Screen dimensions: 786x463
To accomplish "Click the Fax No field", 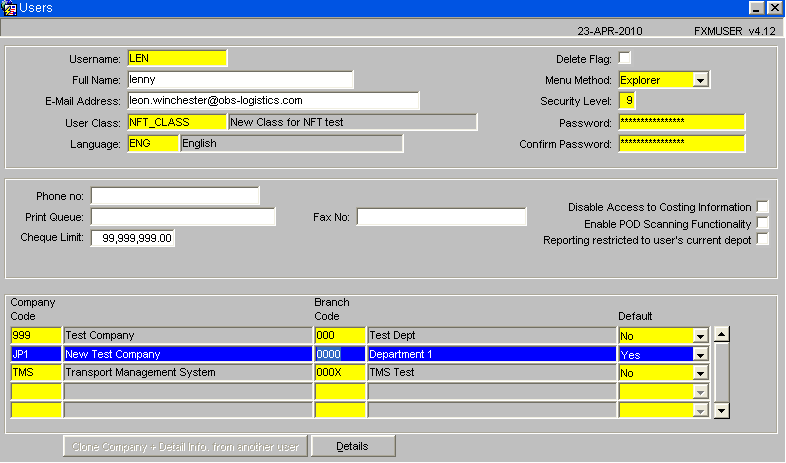I will [442, 217].
